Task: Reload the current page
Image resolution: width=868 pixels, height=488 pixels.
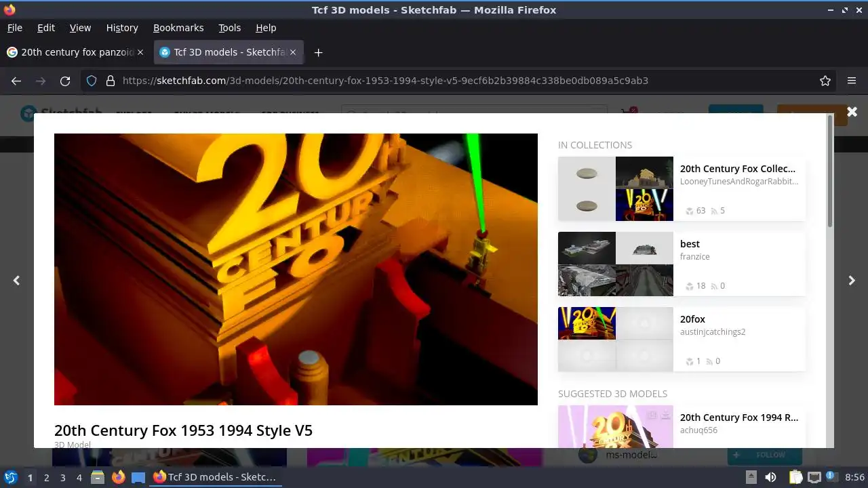Action: pyautogui.click(x=65, y=81)
